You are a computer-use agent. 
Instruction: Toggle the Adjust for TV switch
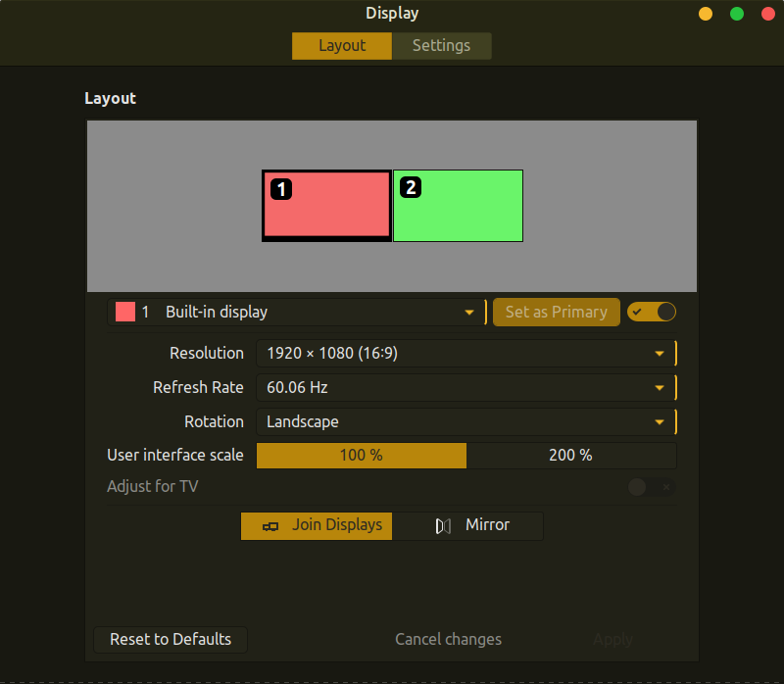coord(652,486)
